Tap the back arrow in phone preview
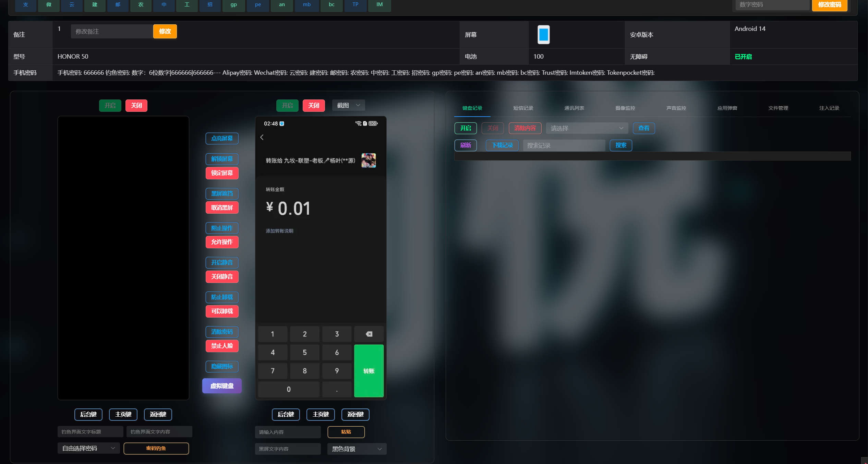Viewport: 868px width, 464px height. (x=262, y=137)
